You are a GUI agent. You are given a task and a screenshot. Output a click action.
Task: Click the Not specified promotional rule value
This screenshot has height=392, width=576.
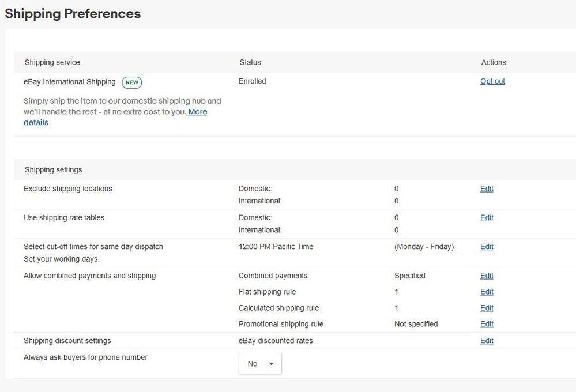(x=416, y=324)
